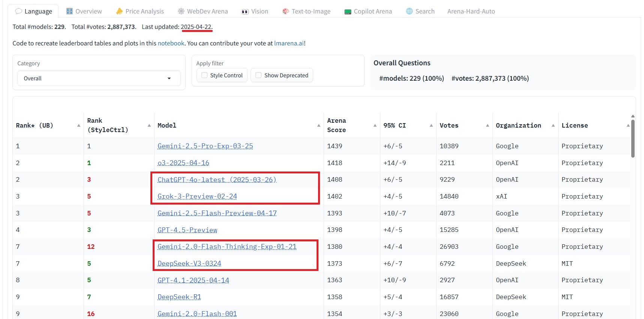Open the Price Analysis tab

pyautogui.click(x=140, y=11)
